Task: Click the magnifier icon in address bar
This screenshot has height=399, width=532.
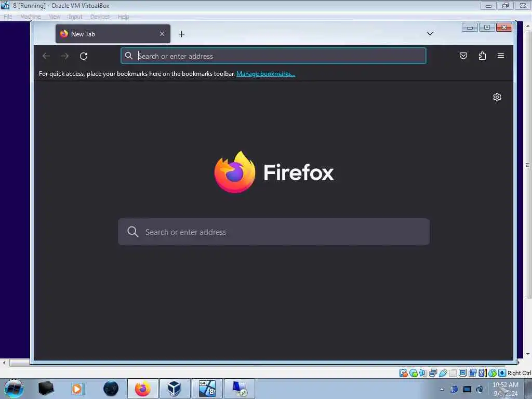Action: point(129,56)
